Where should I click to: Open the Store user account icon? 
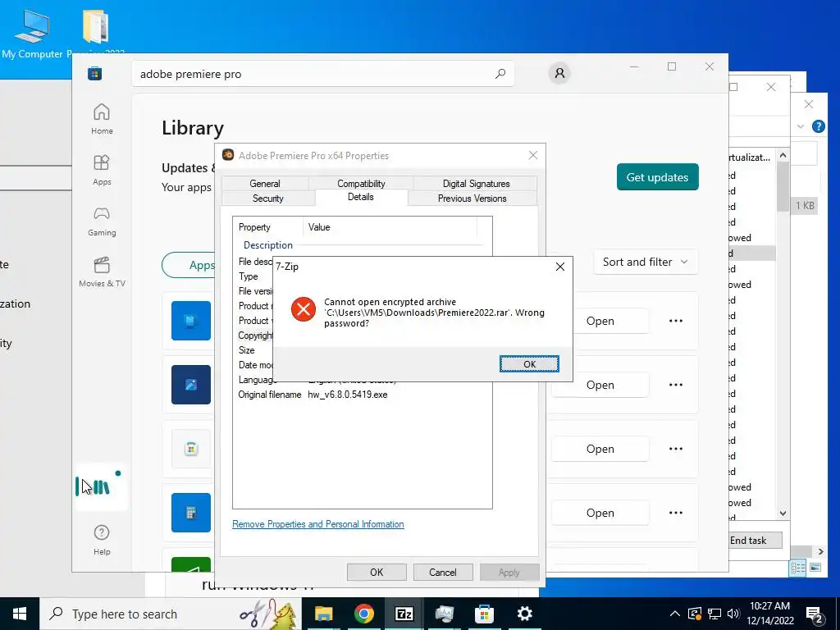click(559, 73)
